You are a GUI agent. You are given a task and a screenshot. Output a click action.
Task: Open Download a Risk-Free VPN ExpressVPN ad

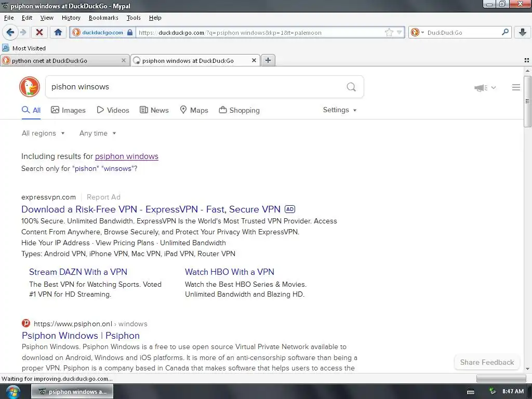pos(151,209)
